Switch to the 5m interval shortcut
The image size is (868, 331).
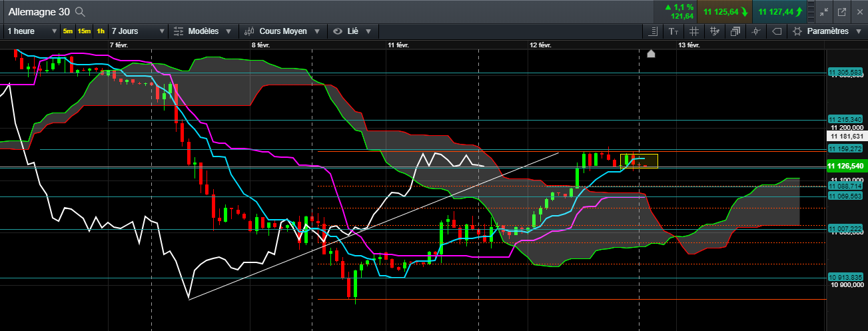68,31
